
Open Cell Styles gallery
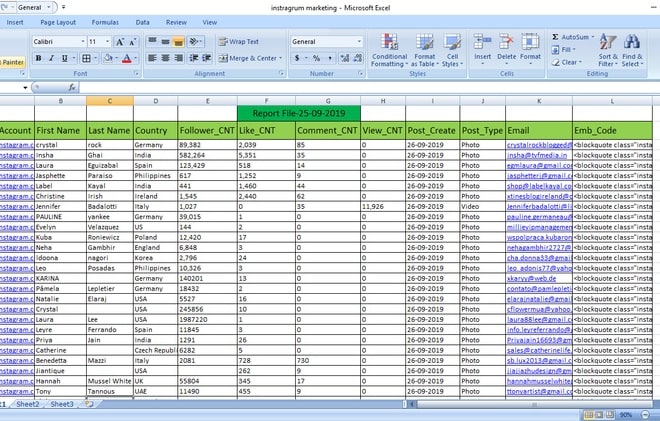point(452,51)
